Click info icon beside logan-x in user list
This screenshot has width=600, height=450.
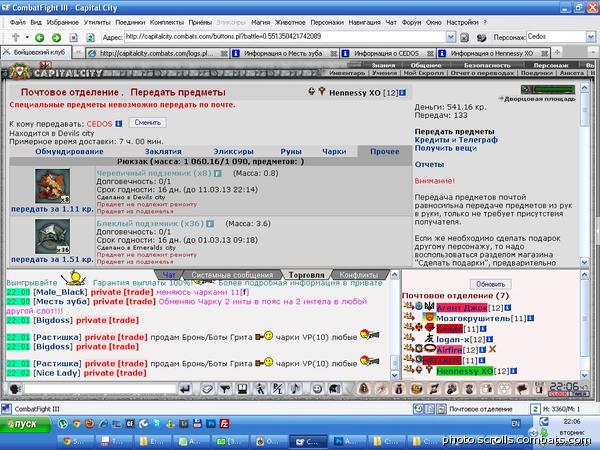(x=490, y=339)
